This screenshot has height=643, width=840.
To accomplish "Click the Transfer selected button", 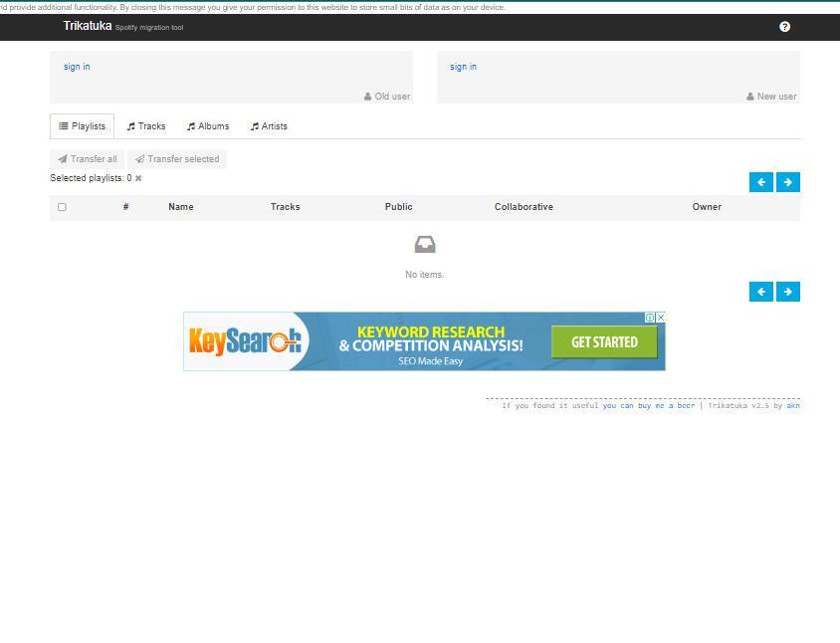I will pyautogui.click(x=177, y=159).
